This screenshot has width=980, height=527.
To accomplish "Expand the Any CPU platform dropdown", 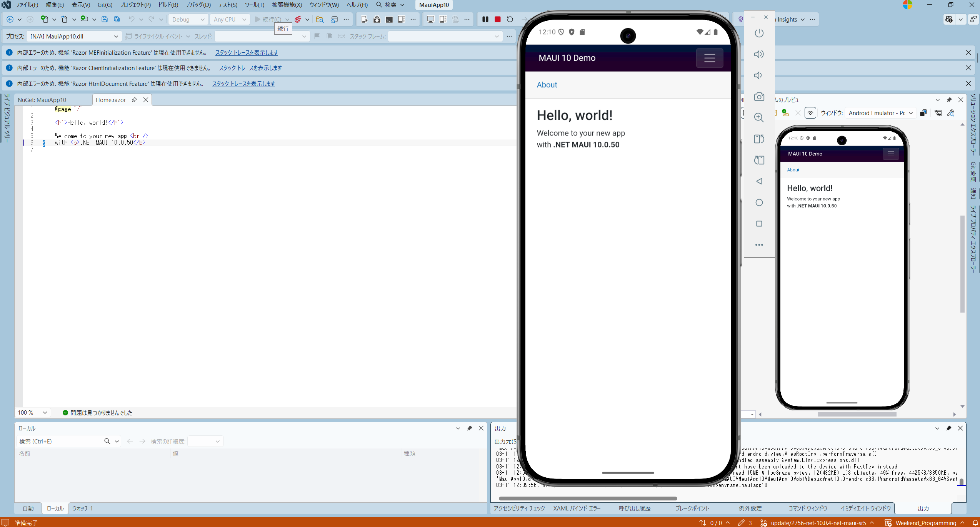I will [x=230, y=19].
